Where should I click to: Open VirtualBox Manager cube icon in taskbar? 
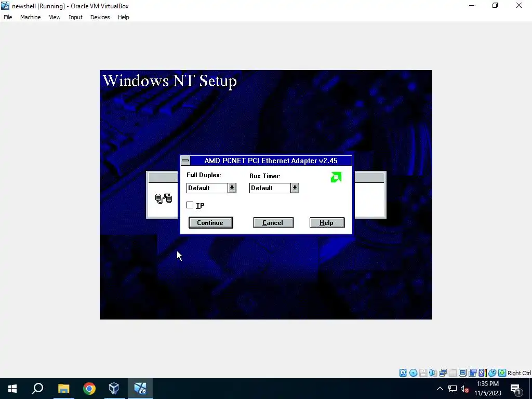pos(114,389)
